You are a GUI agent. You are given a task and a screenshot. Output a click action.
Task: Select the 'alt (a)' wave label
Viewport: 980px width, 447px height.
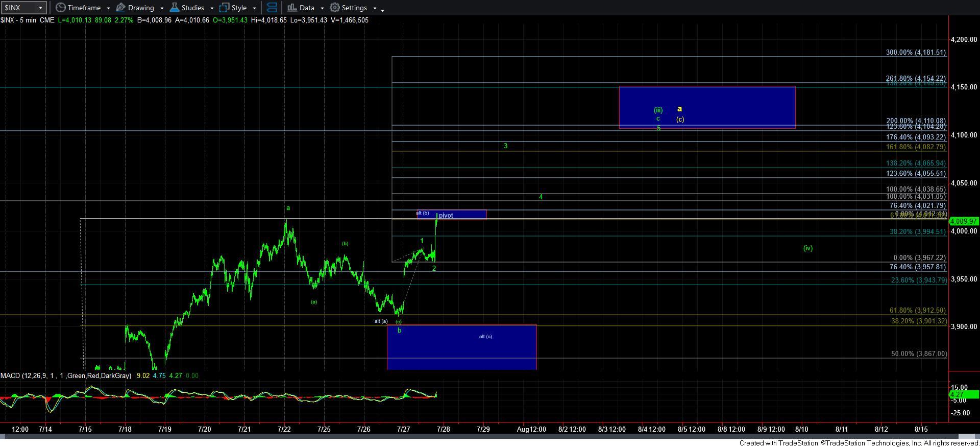pyautogui.click(x=381, y=321)
